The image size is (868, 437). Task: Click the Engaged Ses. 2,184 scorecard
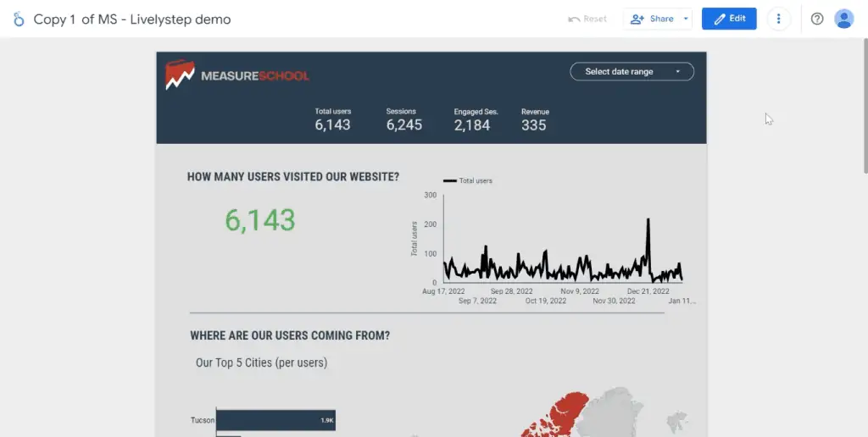[x=475, y=120]
